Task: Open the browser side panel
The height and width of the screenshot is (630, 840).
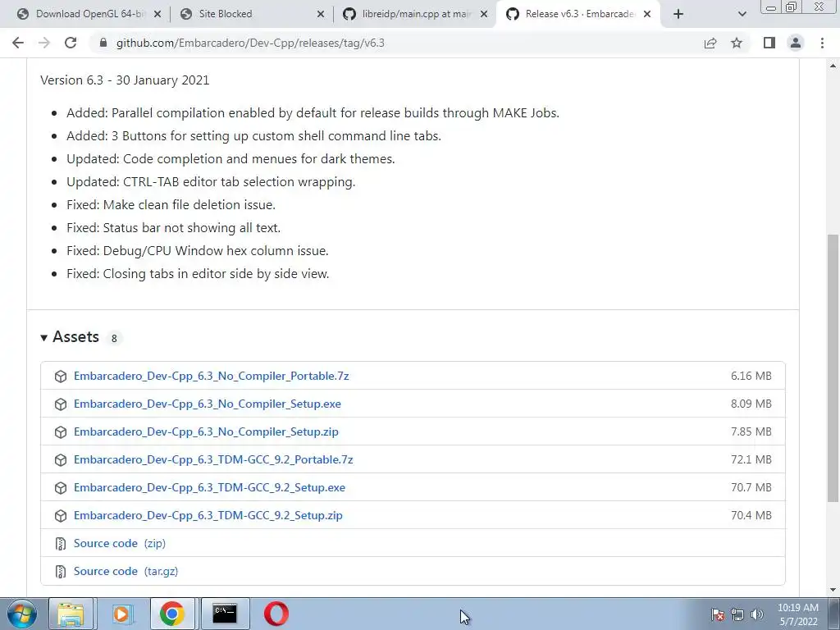Action: pyautogui.click(x=769, y=43)
